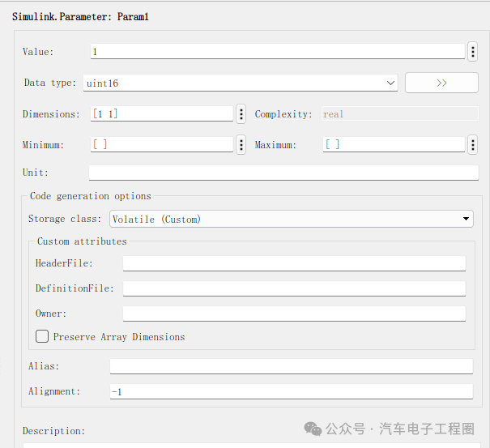The width and height of the screenshot is (490, 448).
Task: Click the Code generation options group label
Action: tap(91, 196)
